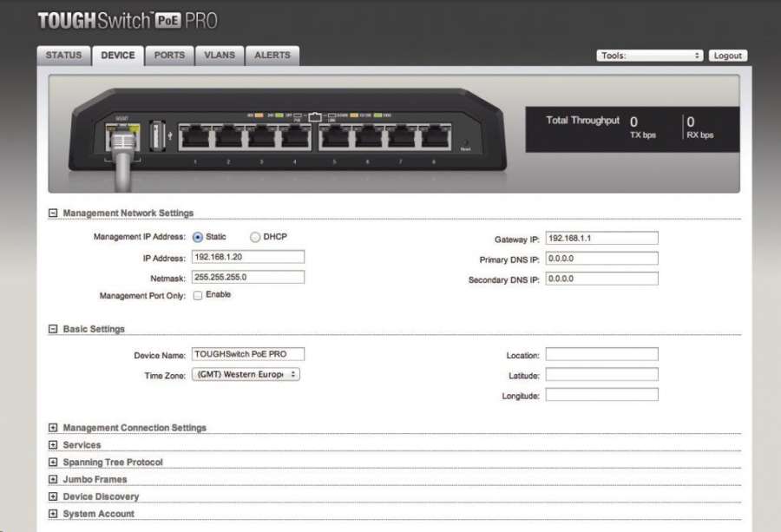The width and height of the screenshot is (781, 532).
Task: Click the management port with cable plugged in
Action: 122,137
